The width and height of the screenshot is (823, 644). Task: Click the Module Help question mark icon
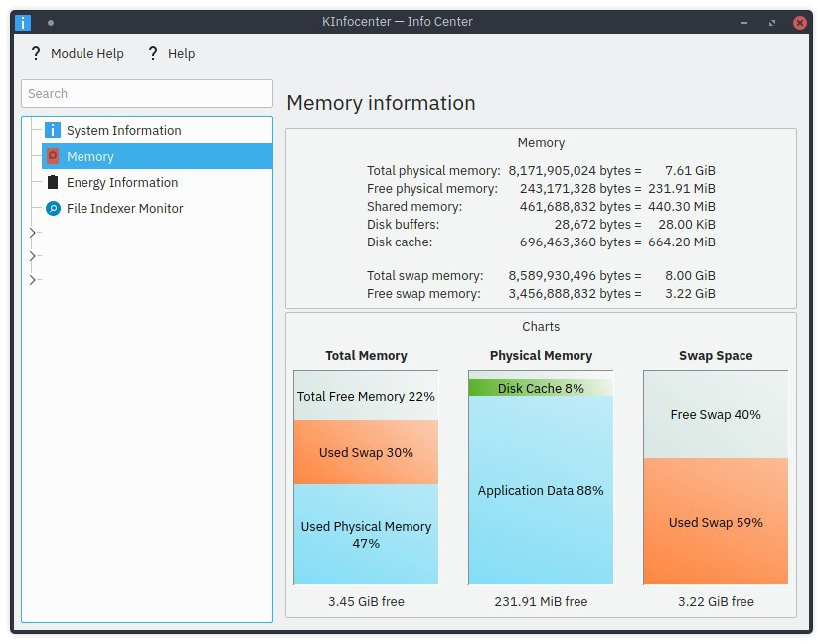coord(35,53)
